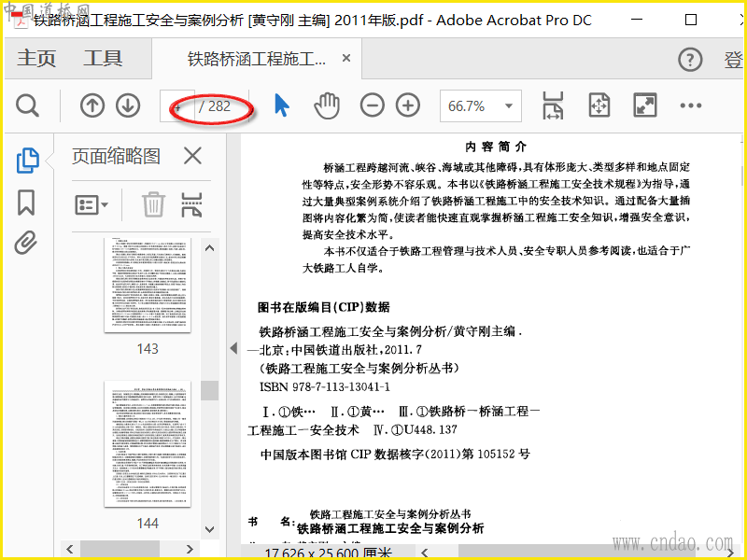This screenshot has width=747, height=560.
Task: Maximize the Acrobat window
Action: 691,20
